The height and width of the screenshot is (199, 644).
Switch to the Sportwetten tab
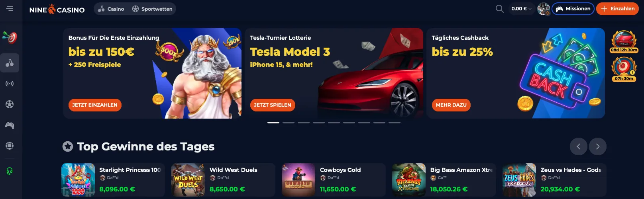152,9
